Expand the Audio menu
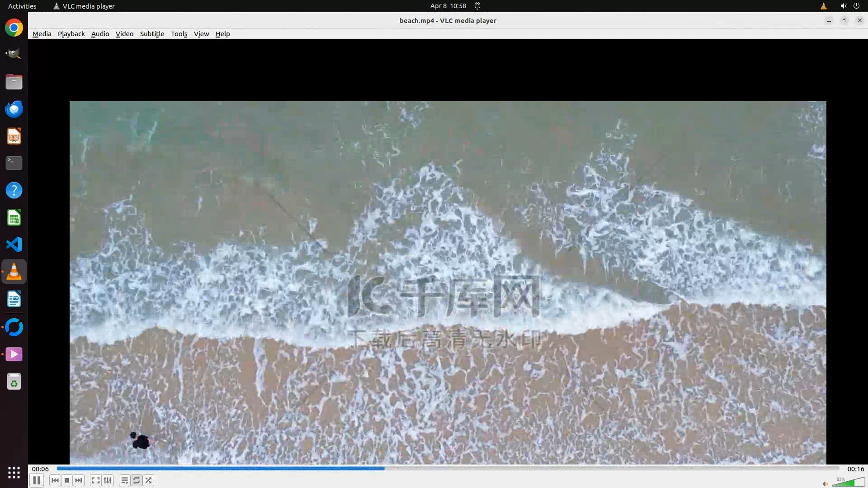This screenshot has height=488, width=868. 100,34
